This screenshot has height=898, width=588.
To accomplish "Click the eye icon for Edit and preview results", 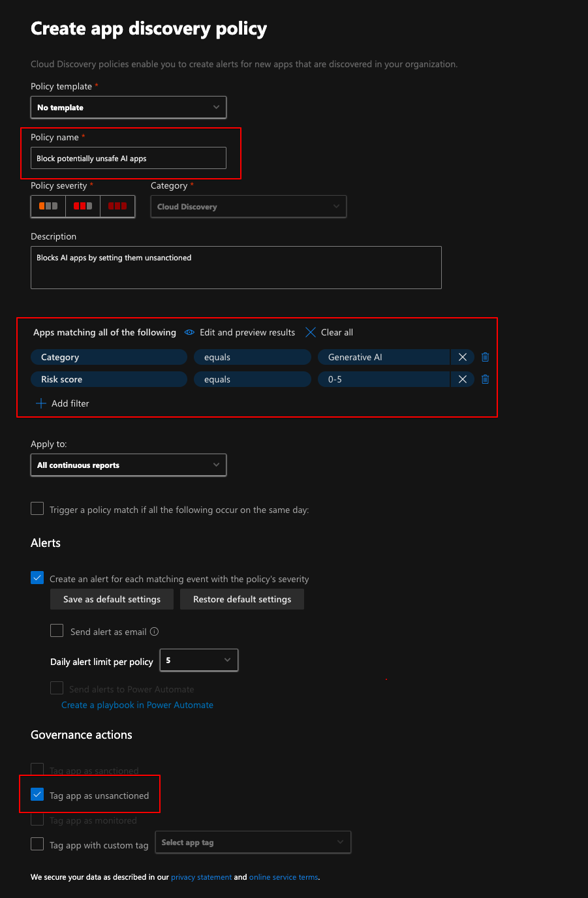I will point(189,332).
